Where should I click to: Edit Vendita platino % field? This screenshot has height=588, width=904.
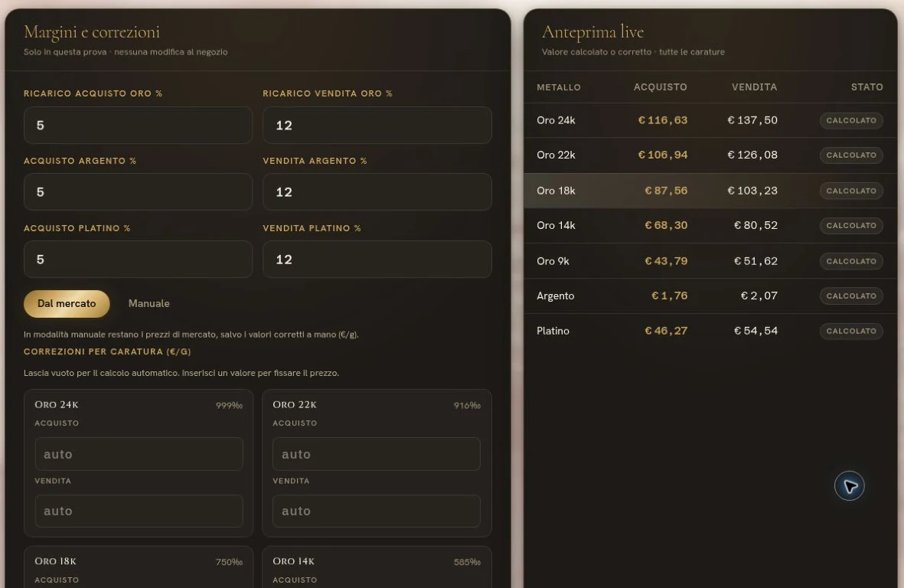coord(377,260)
